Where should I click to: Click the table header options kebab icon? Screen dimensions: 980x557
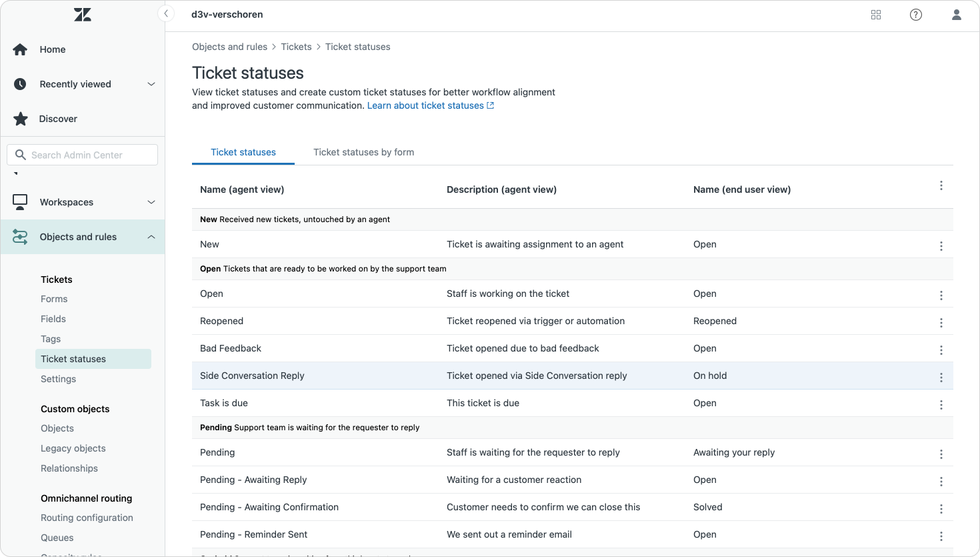click(941, 185)
